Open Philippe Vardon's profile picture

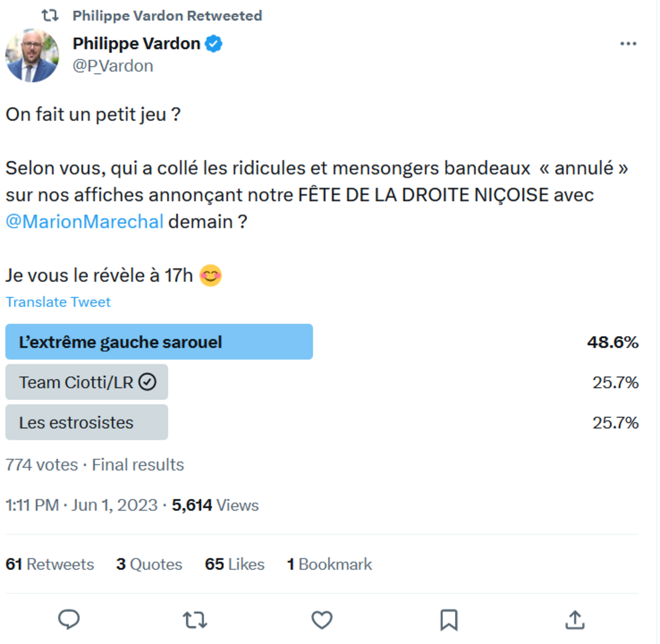32,56
